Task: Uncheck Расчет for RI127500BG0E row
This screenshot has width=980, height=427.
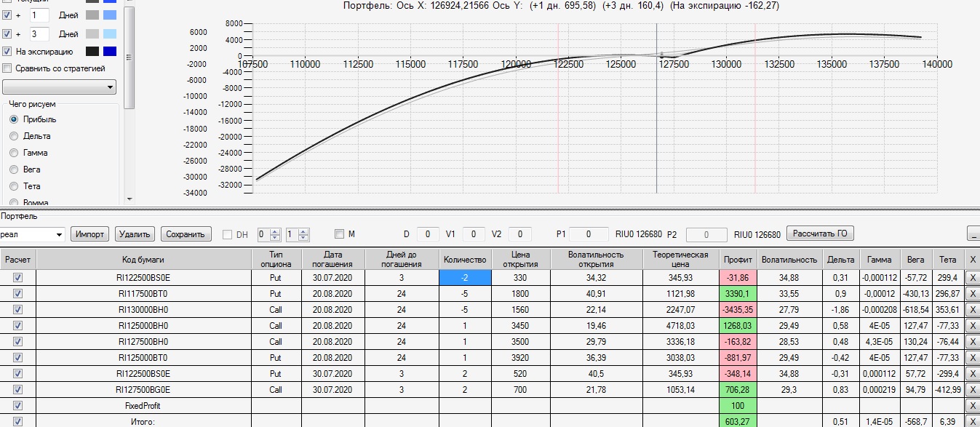Action: click(18, 390)
